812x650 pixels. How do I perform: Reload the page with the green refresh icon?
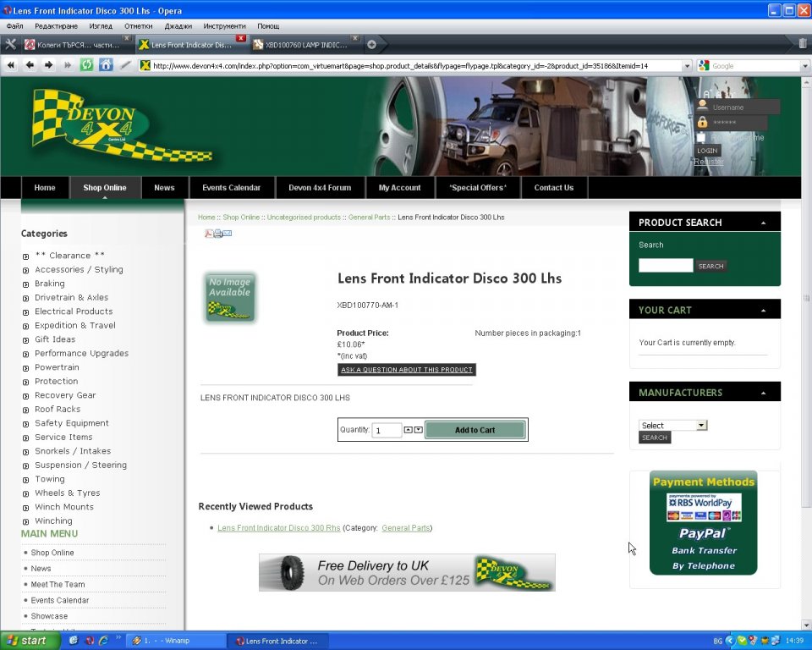click(x=86, y=65)
